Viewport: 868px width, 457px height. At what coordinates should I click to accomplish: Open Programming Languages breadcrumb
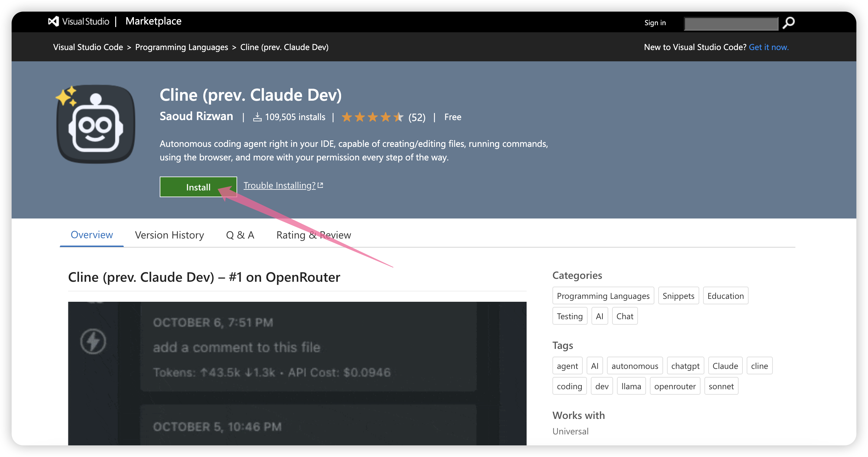181,47
